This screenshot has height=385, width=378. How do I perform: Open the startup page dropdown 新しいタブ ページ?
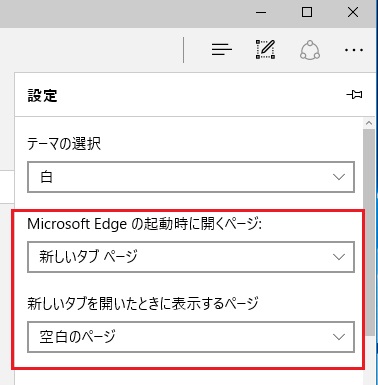click(x=191, y=257)
